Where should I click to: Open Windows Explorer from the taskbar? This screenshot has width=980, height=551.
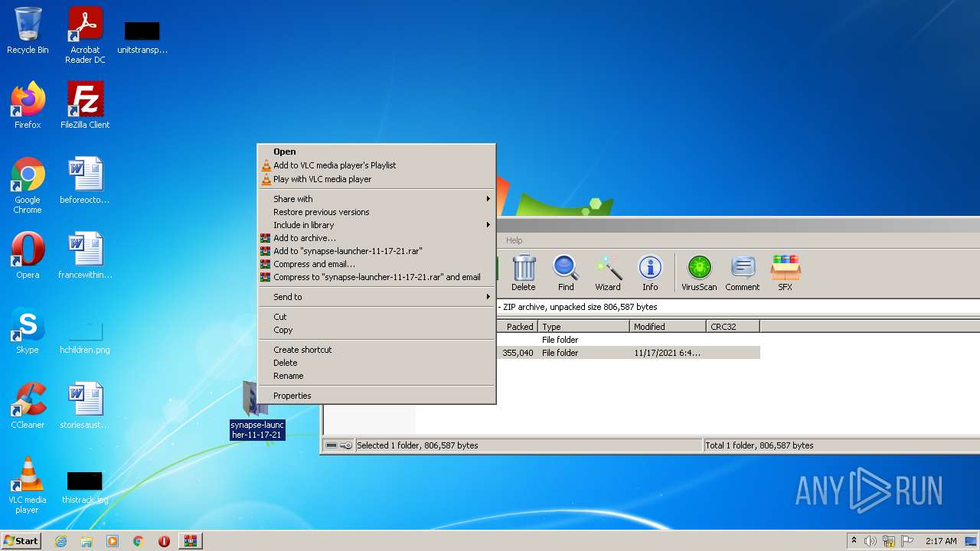[x=87, y=541]
